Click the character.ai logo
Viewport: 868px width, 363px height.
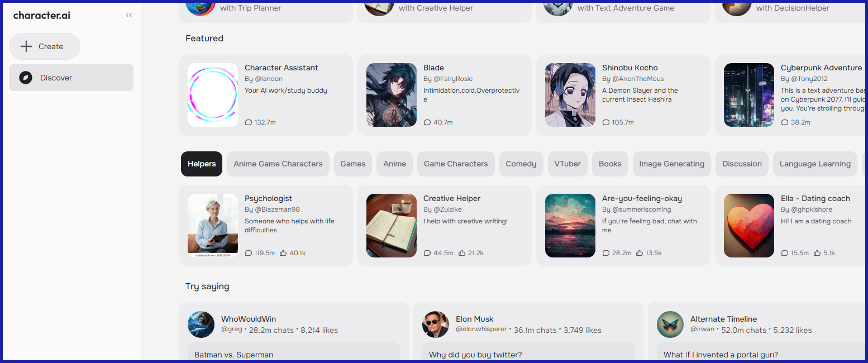tap(42, 15)
